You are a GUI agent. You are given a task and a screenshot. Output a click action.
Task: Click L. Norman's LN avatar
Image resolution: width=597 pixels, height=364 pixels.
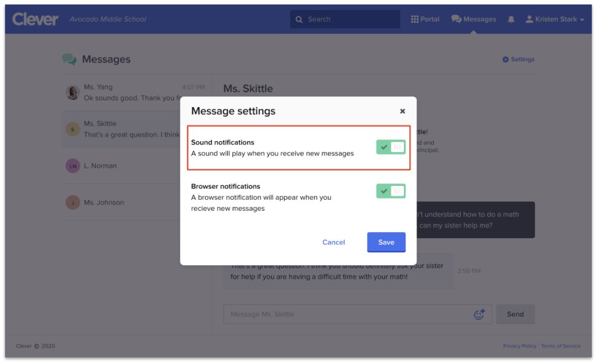pos(73,165)
